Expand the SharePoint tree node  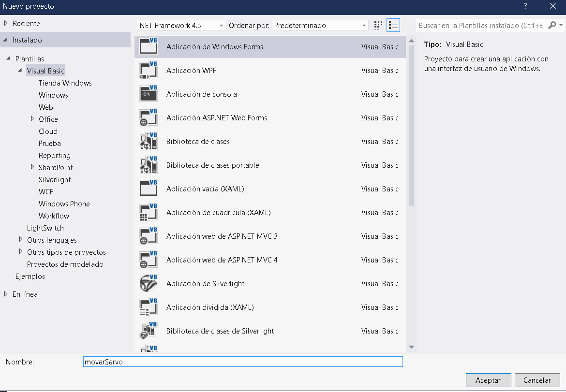click(x=32, y=167)
